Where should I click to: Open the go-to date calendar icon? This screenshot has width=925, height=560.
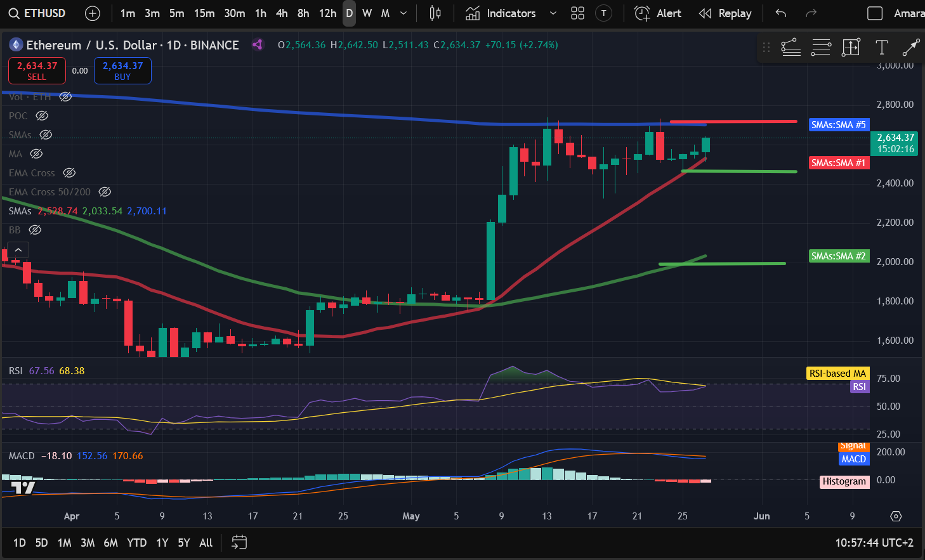[x=239, y=542]
